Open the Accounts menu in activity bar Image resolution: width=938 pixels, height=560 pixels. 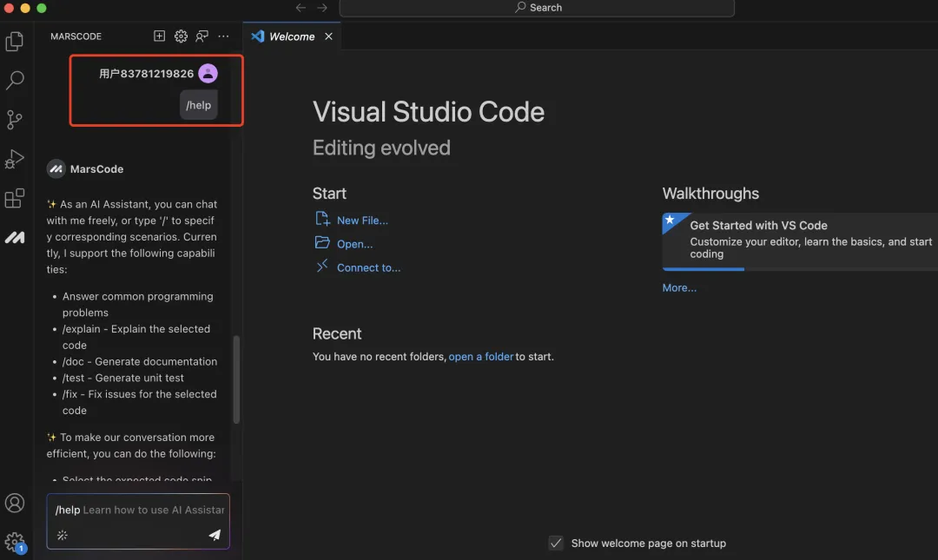[15, 503]
